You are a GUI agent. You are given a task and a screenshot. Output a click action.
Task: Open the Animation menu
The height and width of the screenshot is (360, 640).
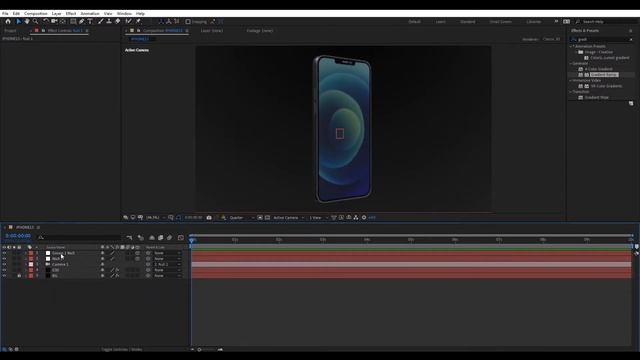coord(90,13)
